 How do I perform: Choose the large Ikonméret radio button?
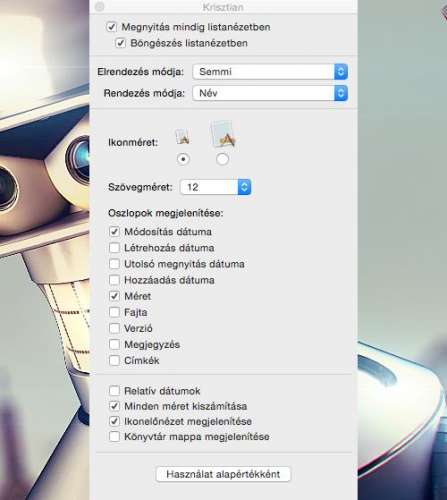pos(223,159)
